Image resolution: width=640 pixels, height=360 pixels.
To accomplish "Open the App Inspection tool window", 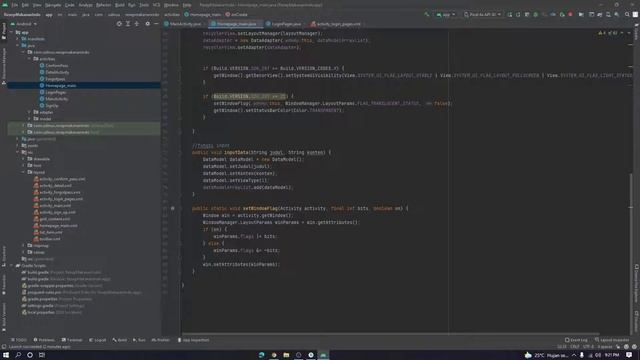I will pos(193,340).
